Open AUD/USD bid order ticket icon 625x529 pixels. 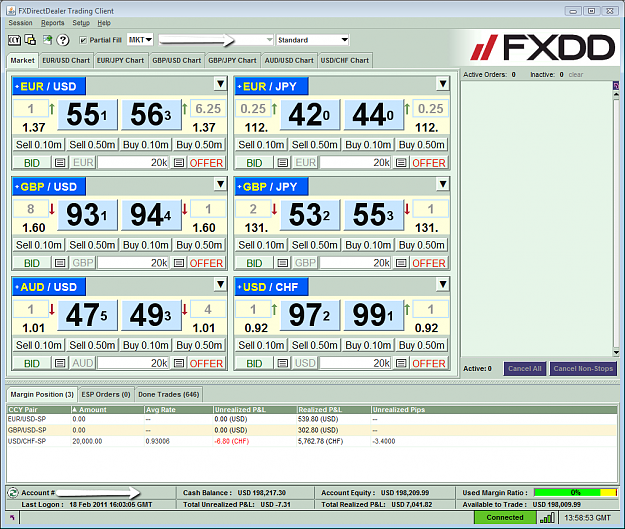coord(60,363)
